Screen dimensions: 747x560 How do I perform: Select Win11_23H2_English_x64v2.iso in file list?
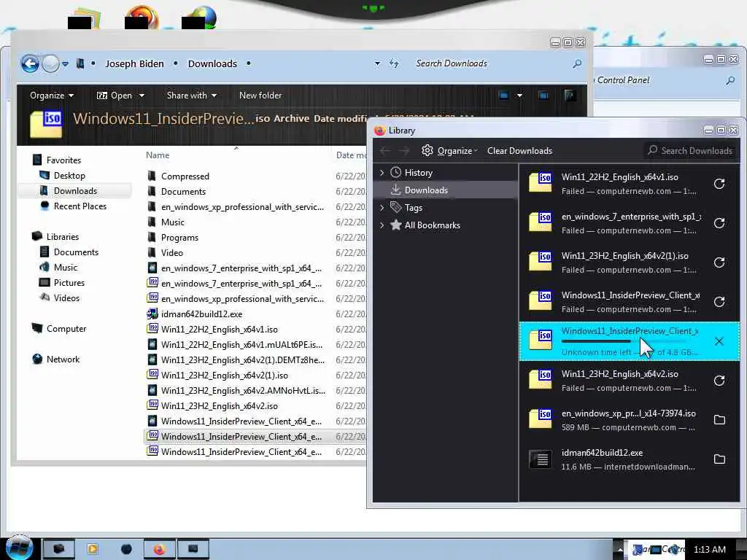click(x=219, y=405)
